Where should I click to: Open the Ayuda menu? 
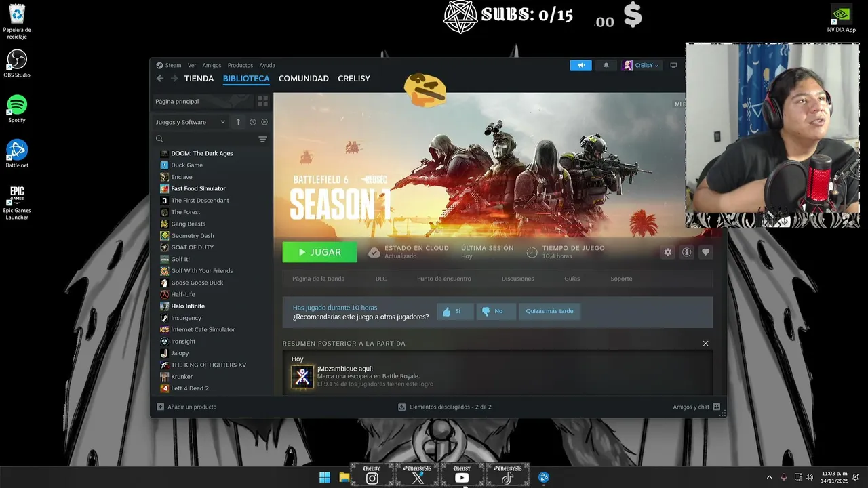coord(267,65)
